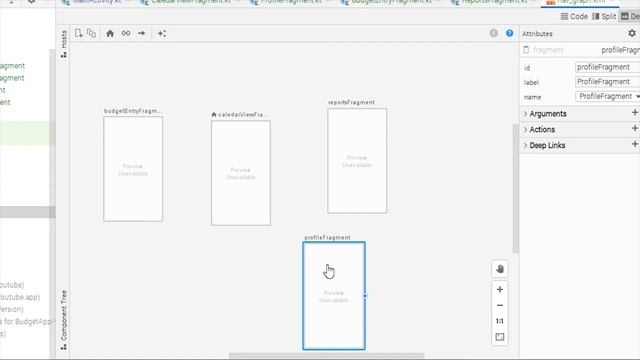Click the label field with ProfileFragment

coord(608,82)
